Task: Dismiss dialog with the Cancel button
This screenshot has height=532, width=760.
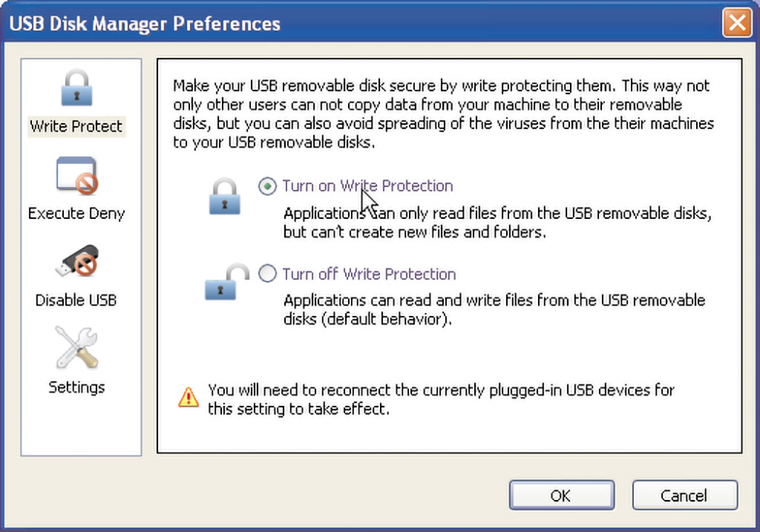Action: pos(685,495)
